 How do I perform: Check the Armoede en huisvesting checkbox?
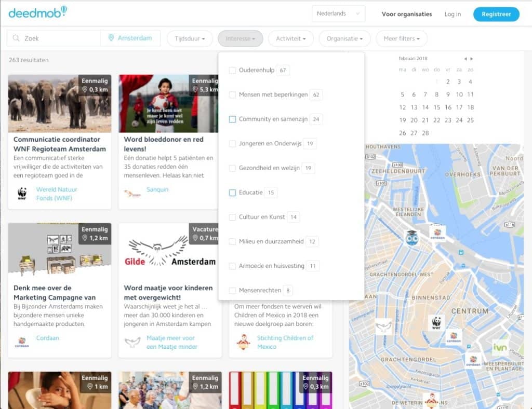click(x=232, y=266)
